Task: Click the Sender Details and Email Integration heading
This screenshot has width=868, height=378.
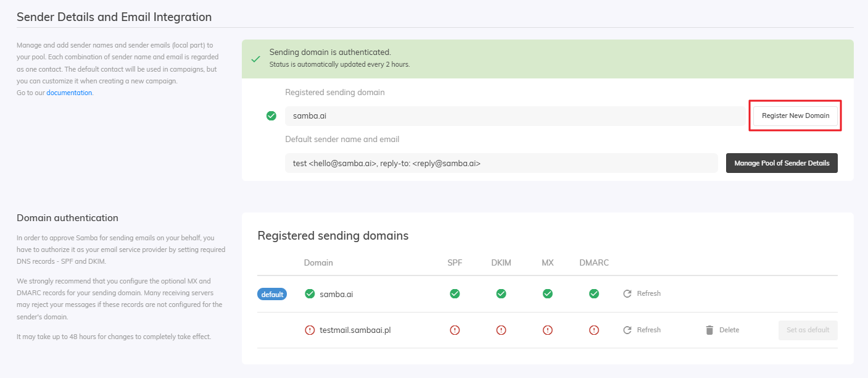Action: (114, 17)
